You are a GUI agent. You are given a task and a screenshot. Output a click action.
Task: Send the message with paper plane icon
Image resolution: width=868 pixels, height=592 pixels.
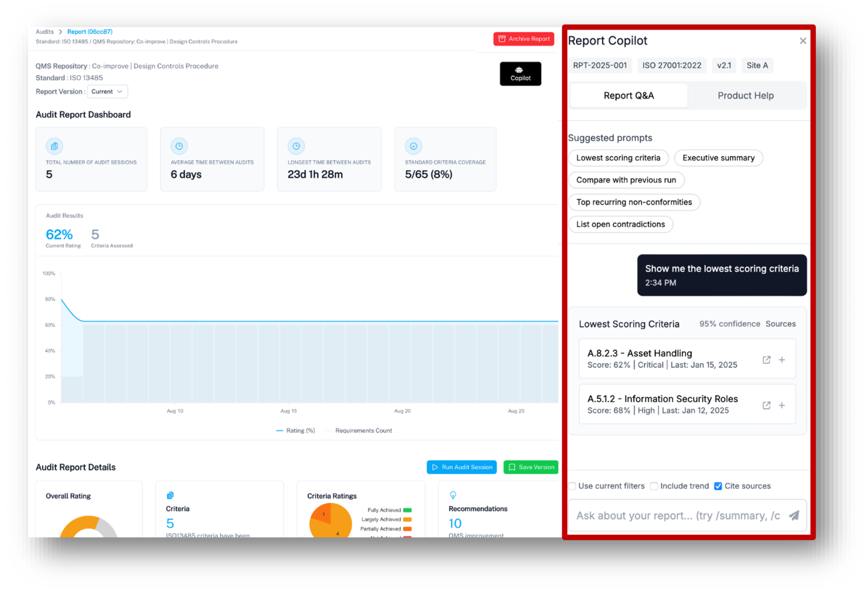pos(794,515)
